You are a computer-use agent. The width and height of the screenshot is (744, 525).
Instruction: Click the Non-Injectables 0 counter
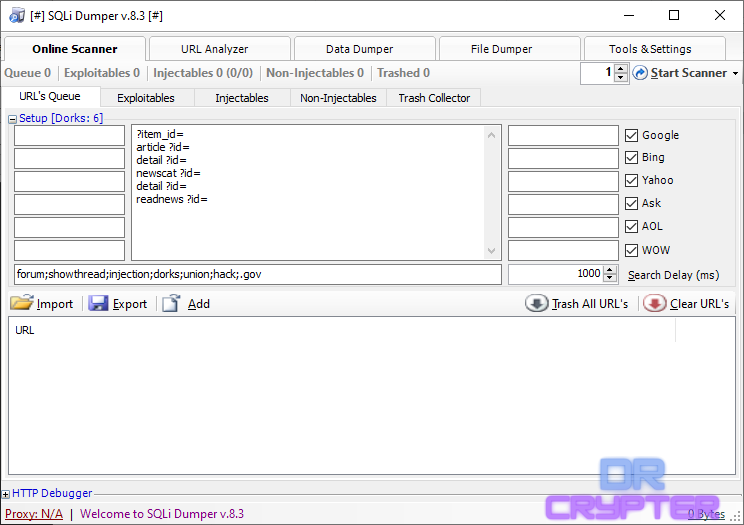click(315, 73)
